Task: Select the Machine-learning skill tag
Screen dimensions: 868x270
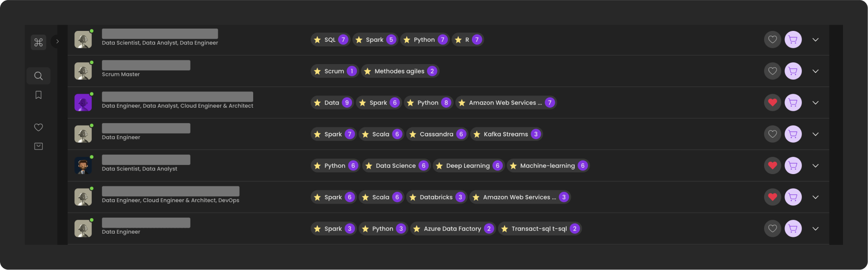Action: (x=548, y=166)
